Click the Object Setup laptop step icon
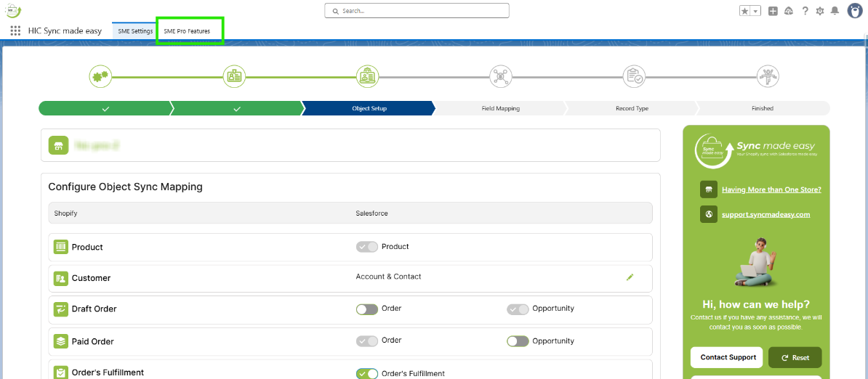This screenshot has width=868, height=379. pyautogui.click(x=368, y=76)
